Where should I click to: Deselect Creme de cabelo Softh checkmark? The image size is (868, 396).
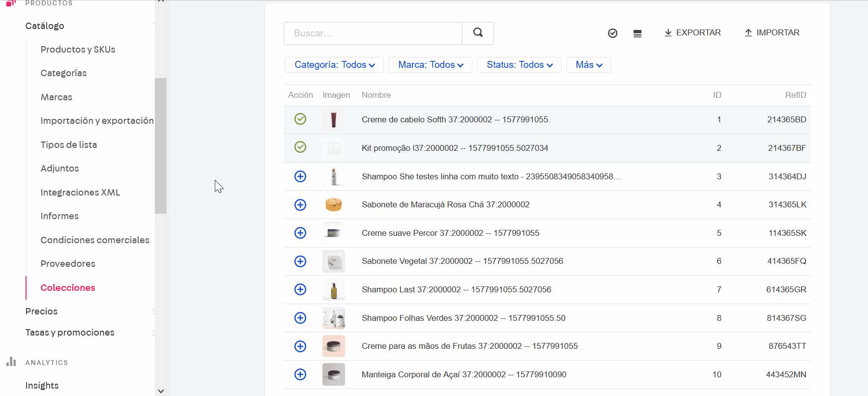tap(300, 119)
